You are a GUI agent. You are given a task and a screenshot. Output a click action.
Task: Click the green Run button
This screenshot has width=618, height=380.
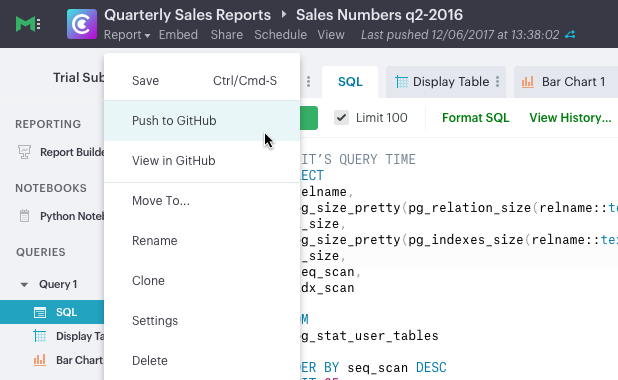click(309, 118)
